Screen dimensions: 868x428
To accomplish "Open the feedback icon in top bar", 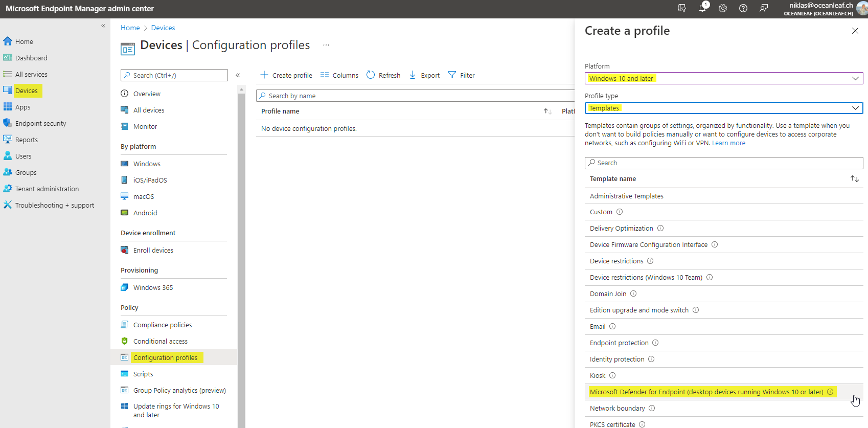I will [764, 8].
